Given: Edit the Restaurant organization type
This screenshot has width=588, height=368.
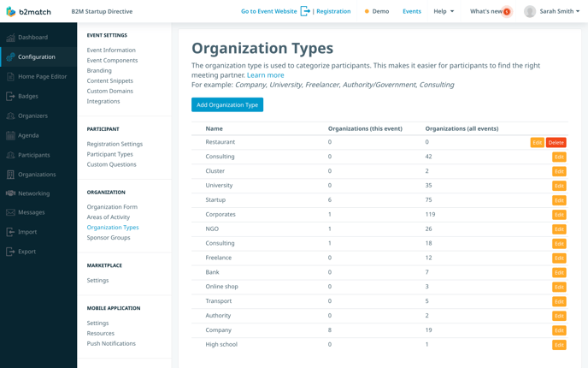Looking at the screenshot, I should pos(537,143).
